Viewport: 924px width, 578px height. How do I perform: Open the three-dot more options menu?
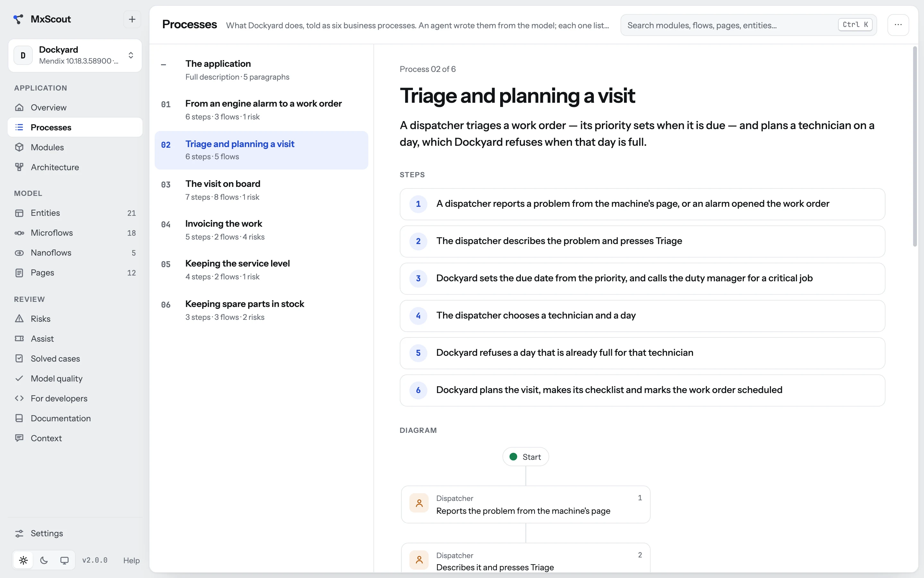click(x=898, y=25)
